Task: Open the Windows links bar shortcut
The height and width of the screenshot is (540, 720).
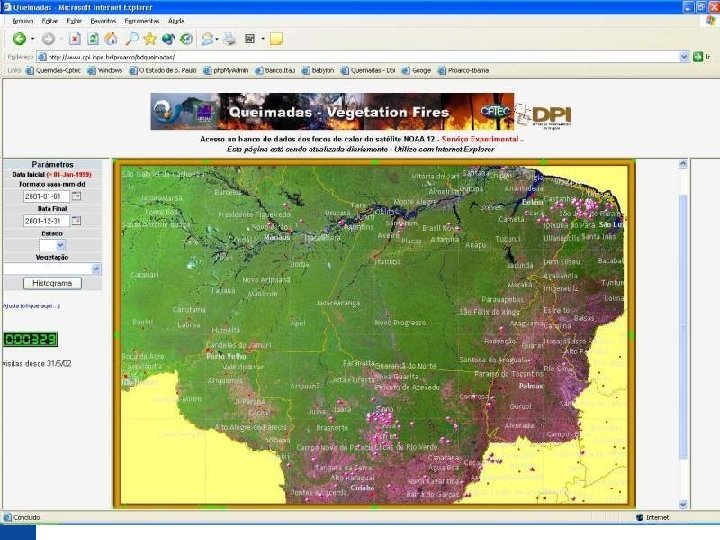Action: pos(105,71)
